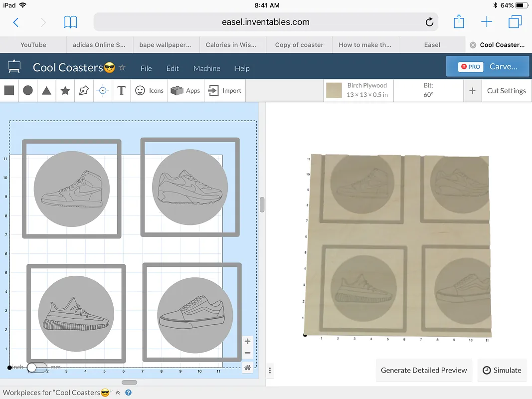Toggle inch to mm units switch
The image size is (532, 399).
pyautogui.click(x=36, y=367)
